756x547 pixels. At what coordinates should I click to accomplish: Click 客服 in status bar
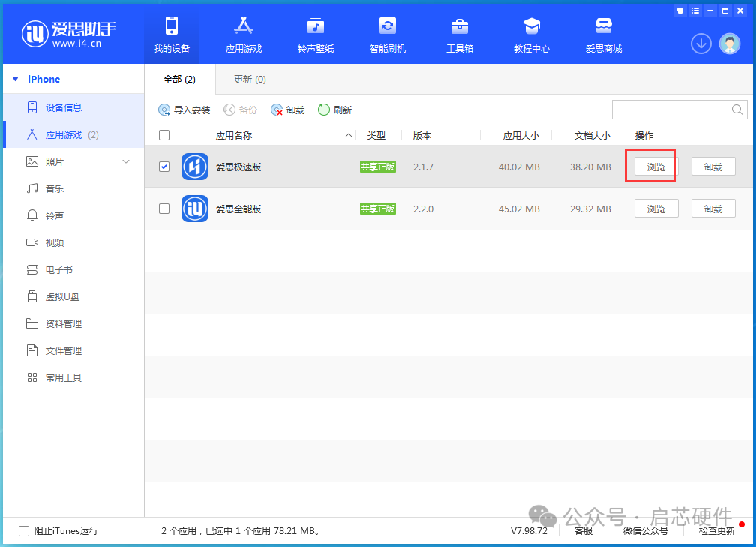pos(583,531)
